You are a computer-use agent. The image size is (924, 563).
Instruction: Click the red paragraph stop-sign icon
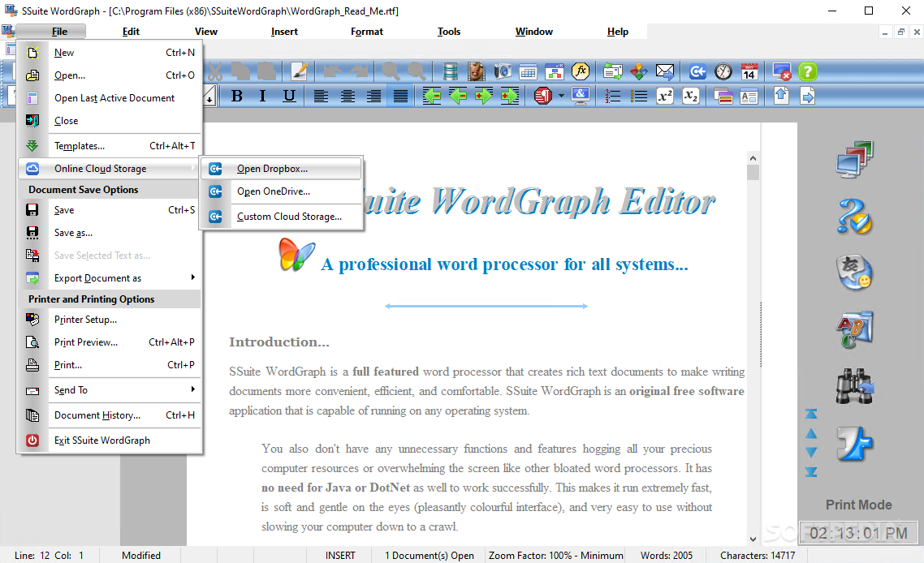pyautogui.click(x=543, y=96)
